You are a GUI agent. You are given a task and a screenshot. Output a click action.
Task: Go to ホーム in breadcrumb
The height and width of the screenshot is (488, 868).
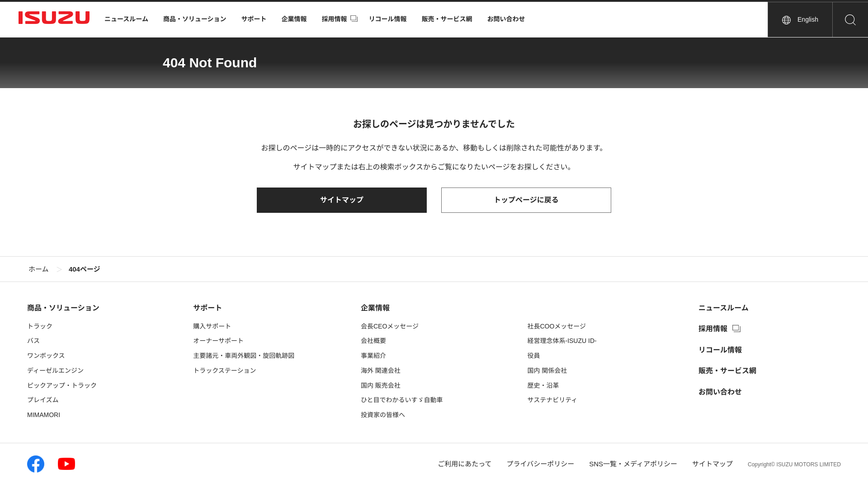[38, 269]
